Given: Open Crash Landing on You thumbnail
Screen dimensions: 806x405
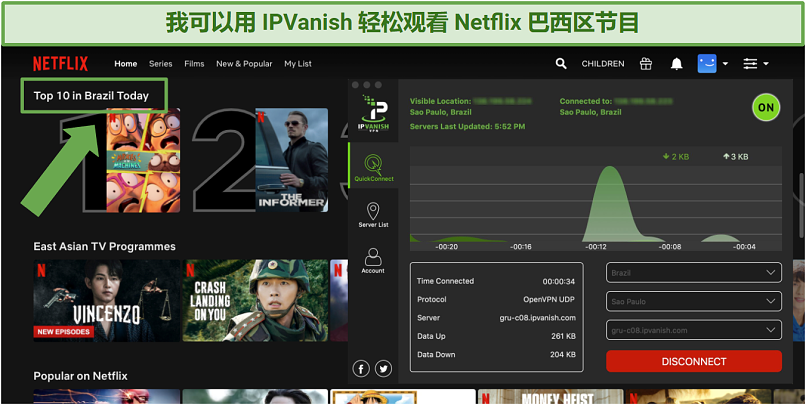Looking at the screenshot, I should click(x=255, y=301).
